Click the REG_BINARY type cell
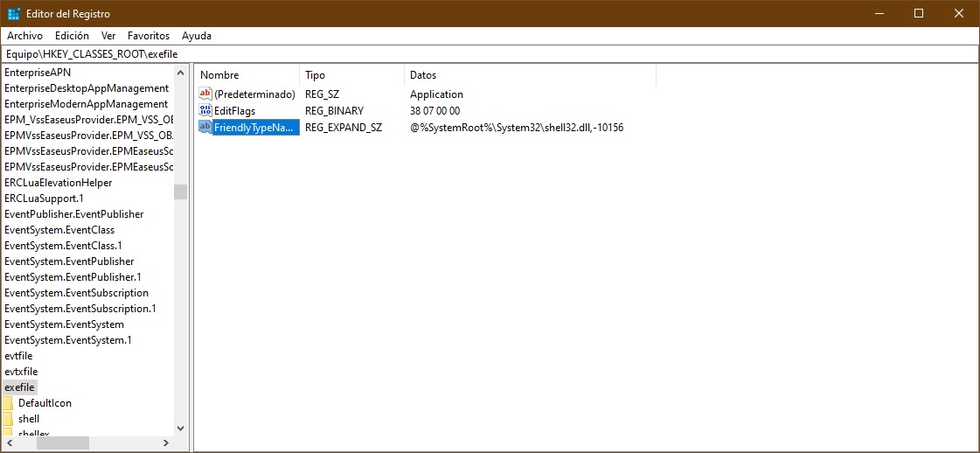The height and width of the screenshot is (453, 980). click(334, 110)
